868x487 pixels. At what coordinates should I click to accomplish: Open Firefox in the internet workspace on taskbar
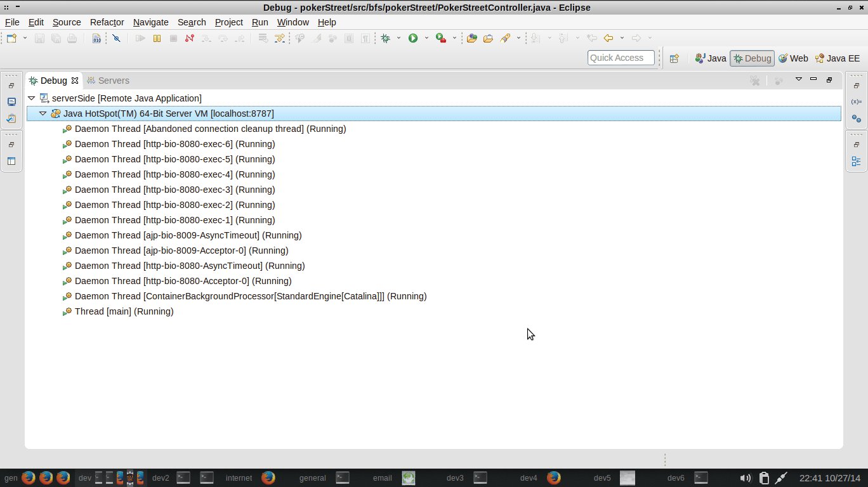pyautogui.click(x=268, y=477)
